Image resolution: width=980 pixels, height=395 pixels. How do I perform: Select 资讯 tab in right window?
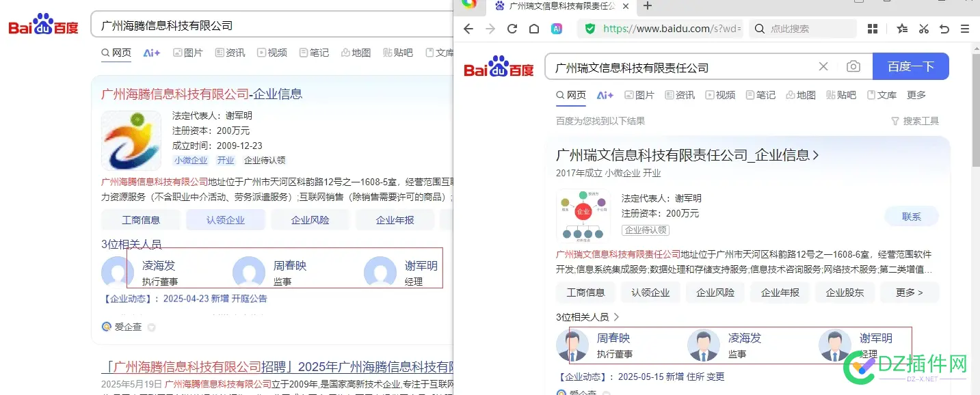[680, 95]
